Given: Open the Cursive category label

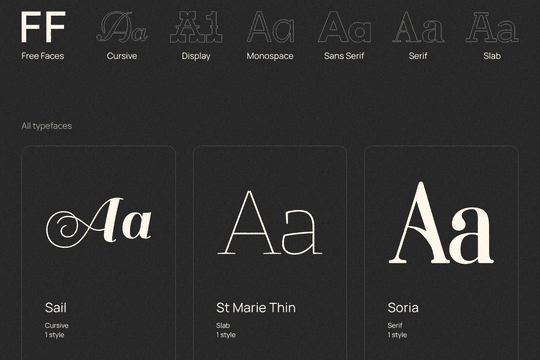Looking at the screenshot, I should [122, 56].
